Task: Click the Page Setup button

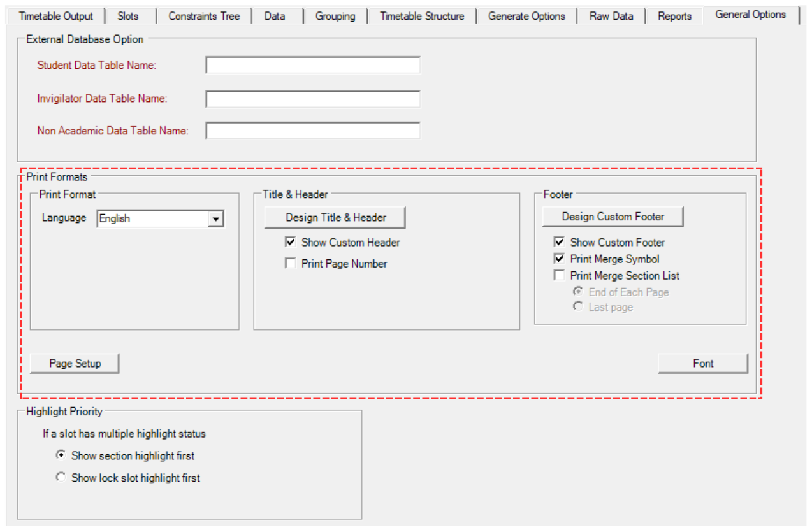Action: [x=75, y=363]
